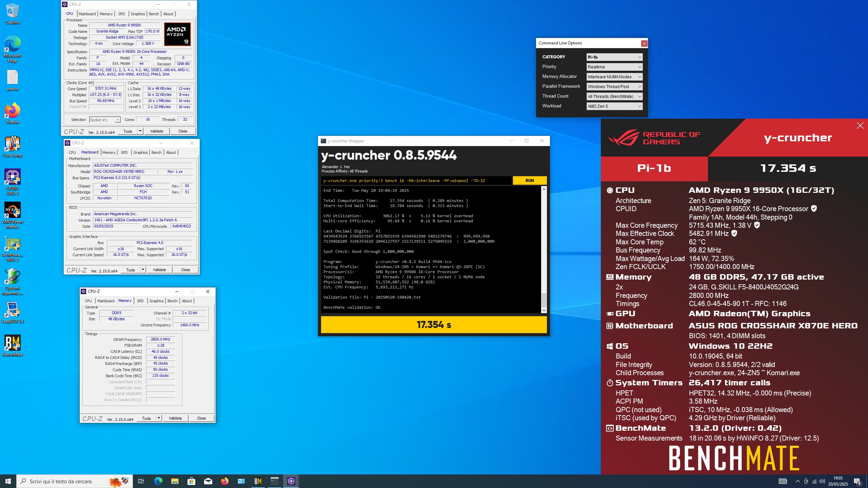Viewport: 868px width, 488px height.
Task: Click RUN in y-cruncher Wrapper
Action: 530,181
